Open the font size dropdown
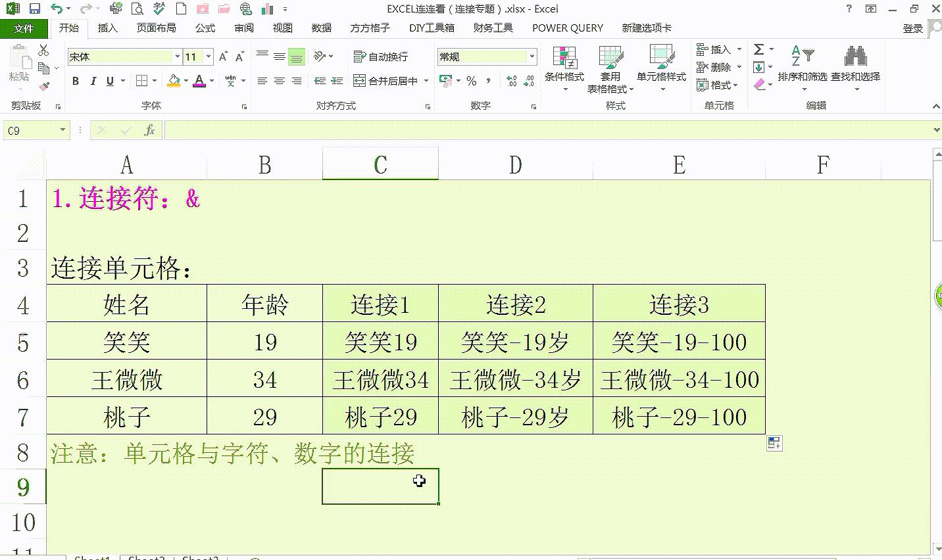 point(208,57)
